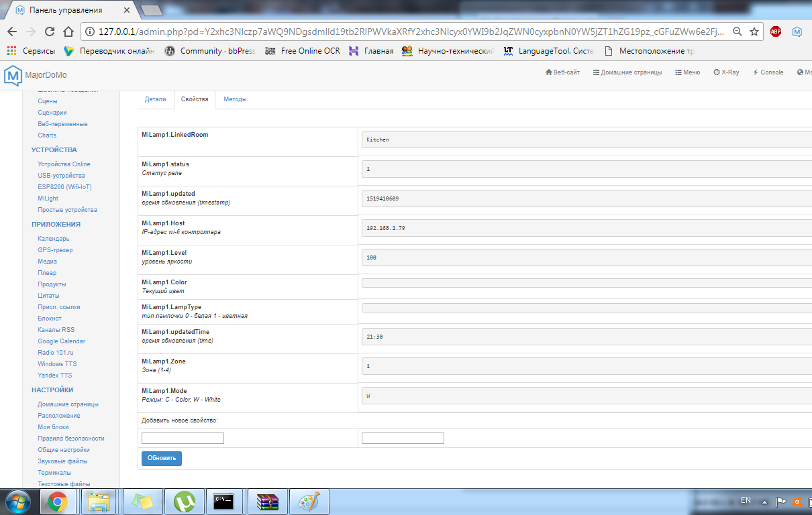Screen dimensions: 812x515
Task: Open LanguageTool bookmark
Action: click(x=548, y=51)
